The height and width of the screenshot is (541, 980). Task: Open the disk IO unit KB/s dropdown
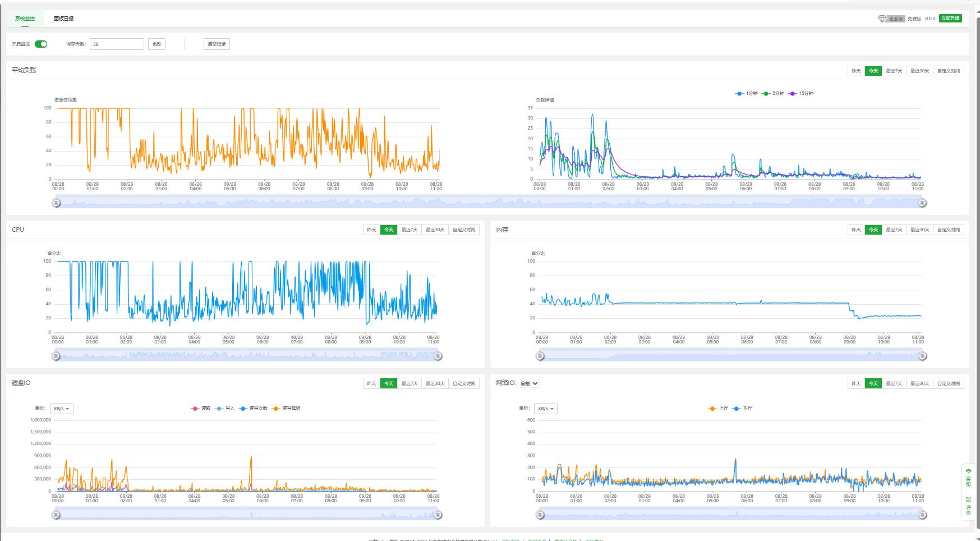(x=61, y=409)
